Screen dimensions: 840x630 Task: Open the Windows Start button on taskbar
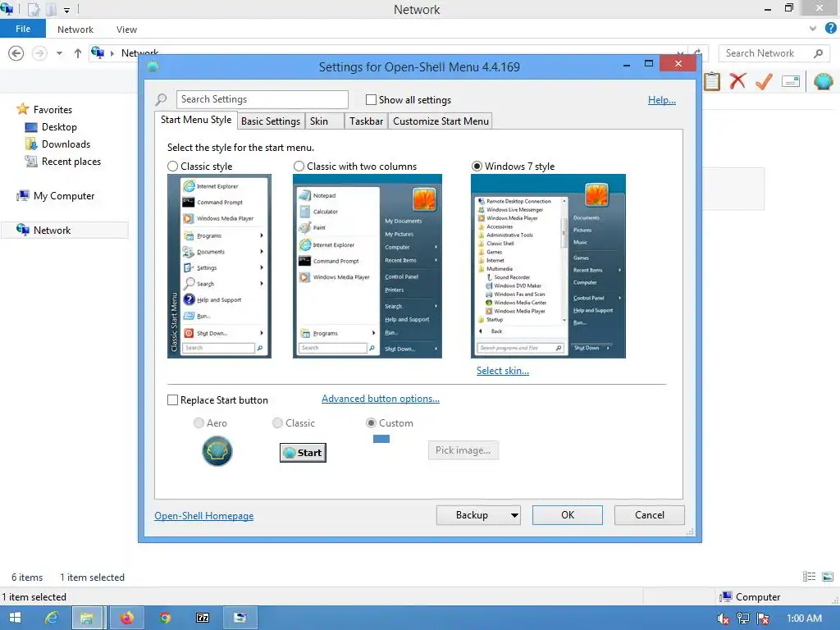pyautogui.click(x=15, y=618)
